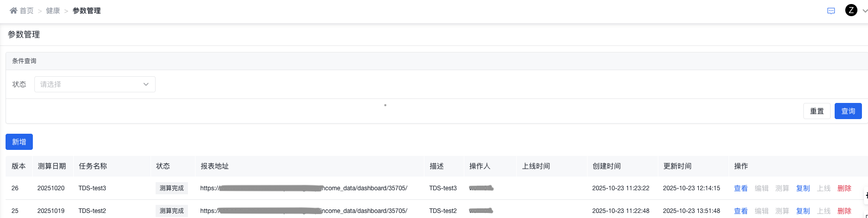Open the message notification icon
Screen dimensions: 868x218
(831, 11)
